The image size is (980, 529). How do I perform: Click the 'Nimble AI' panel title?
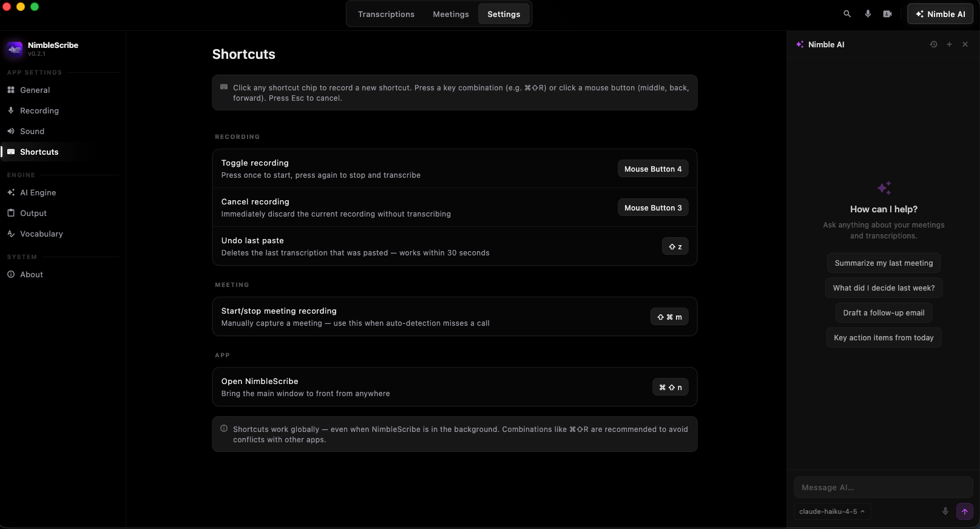(x=826, y=44)
